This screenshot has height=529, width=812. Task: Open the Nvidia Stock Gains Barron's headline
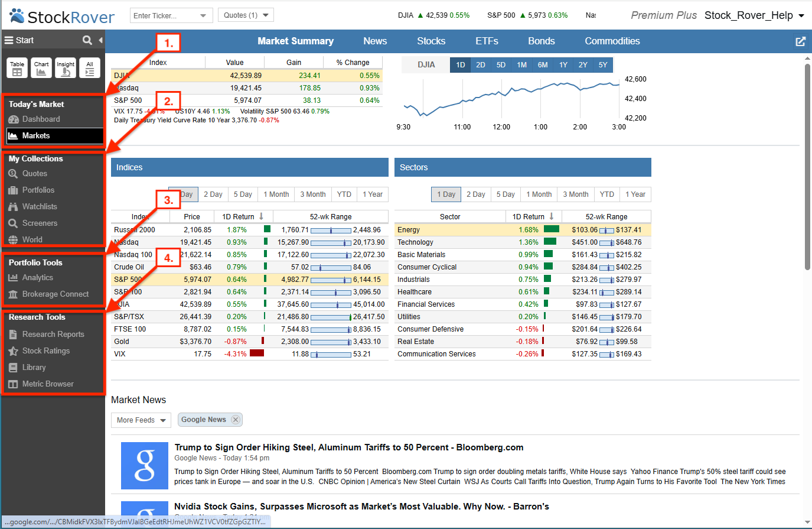click(x=361, y=507)
